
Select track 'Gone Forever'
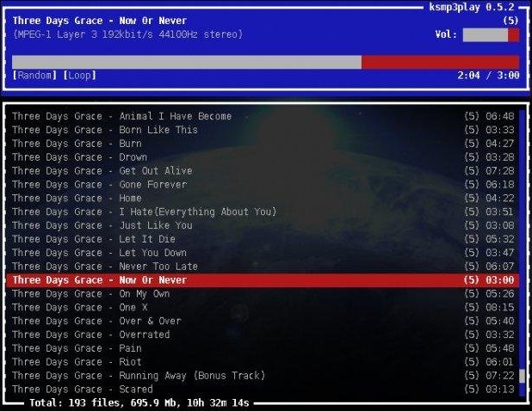tap(263, 185)
